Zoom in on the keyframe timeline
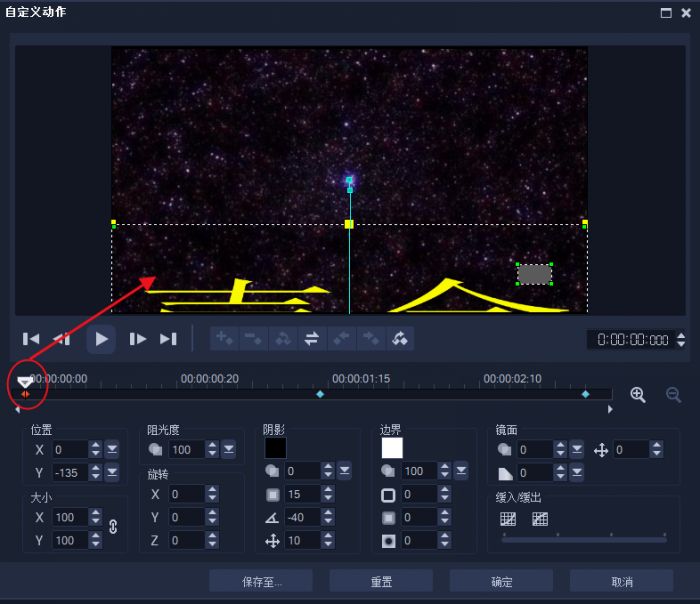 click(638, 395)
